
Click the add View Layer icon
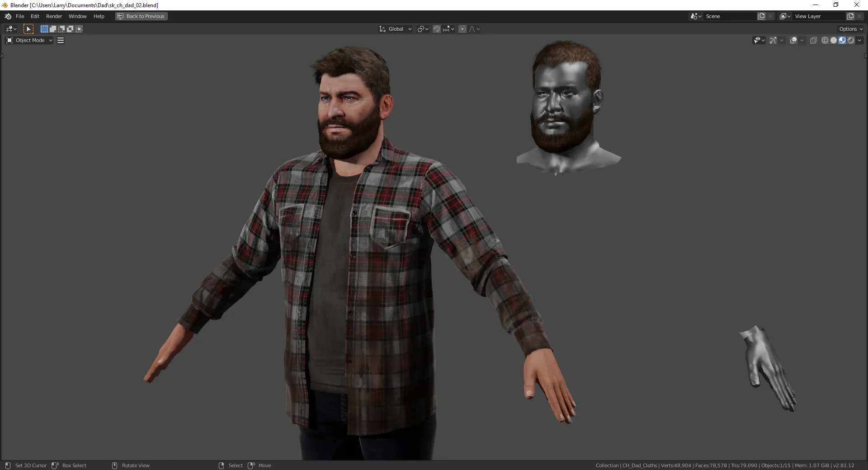(x=850, y=16)
